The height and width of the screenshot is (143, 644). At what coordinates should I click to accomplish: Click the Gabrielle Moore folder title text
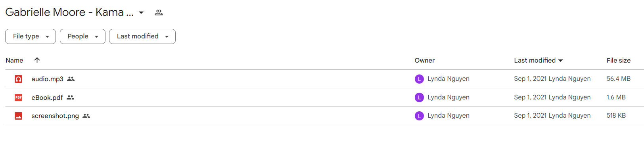pos(69,12)
